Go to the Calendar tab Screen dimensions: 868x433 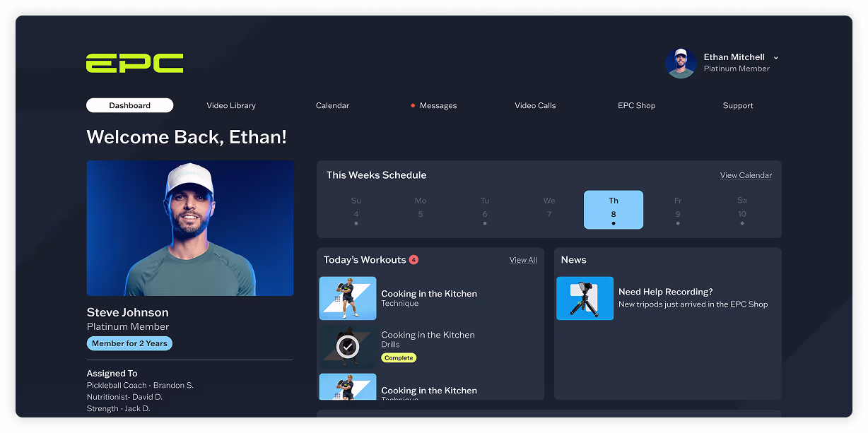point(332,105)
